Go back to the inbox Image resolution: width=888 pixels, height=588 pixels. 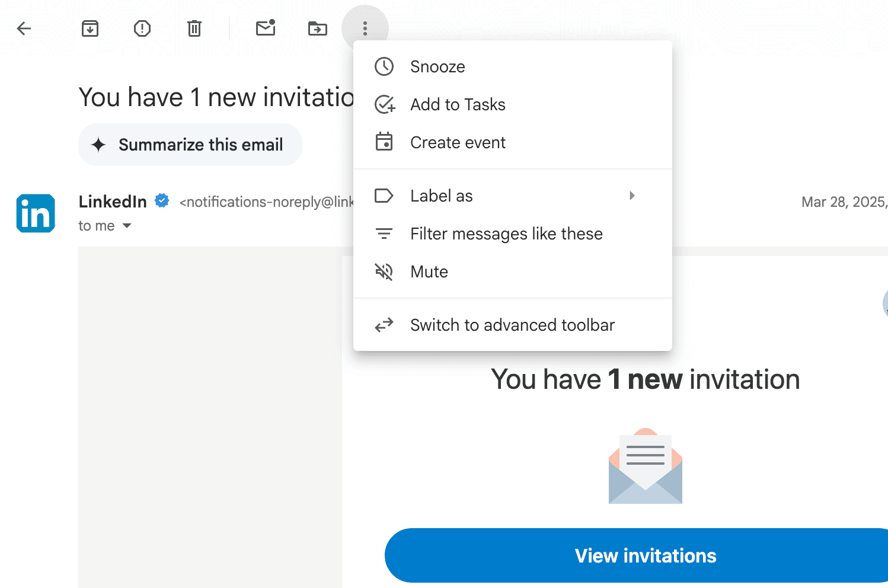pos(24,28)
